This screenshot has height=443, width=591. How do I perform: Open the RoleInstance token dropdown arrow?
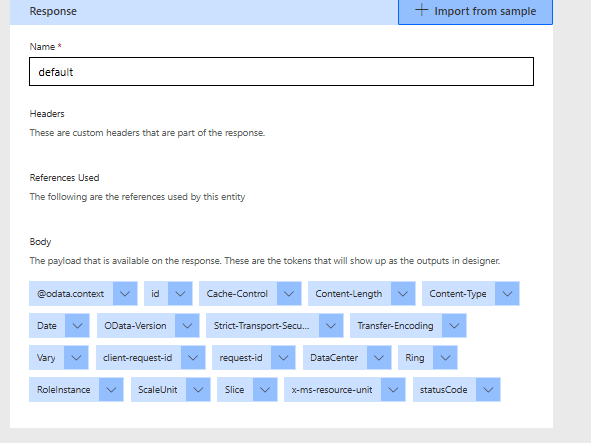tap(111, 390)
